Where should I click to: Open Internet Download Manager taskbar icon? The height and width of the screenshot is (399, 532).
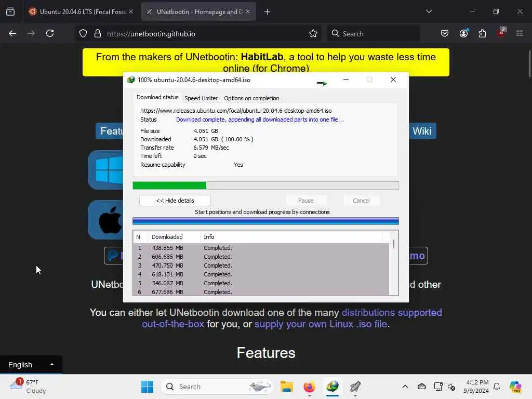pyautogui.click(x=332, y=387)
